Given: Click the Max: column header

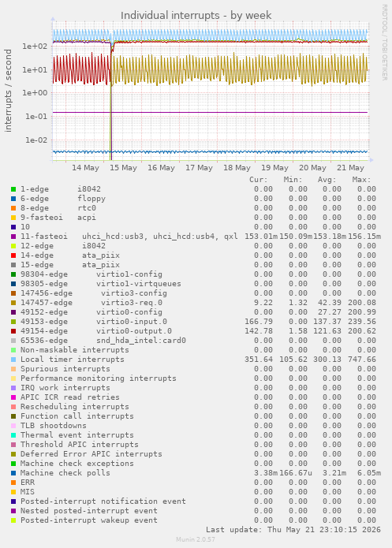Looking at the screenshot, I should click(361, 180).
